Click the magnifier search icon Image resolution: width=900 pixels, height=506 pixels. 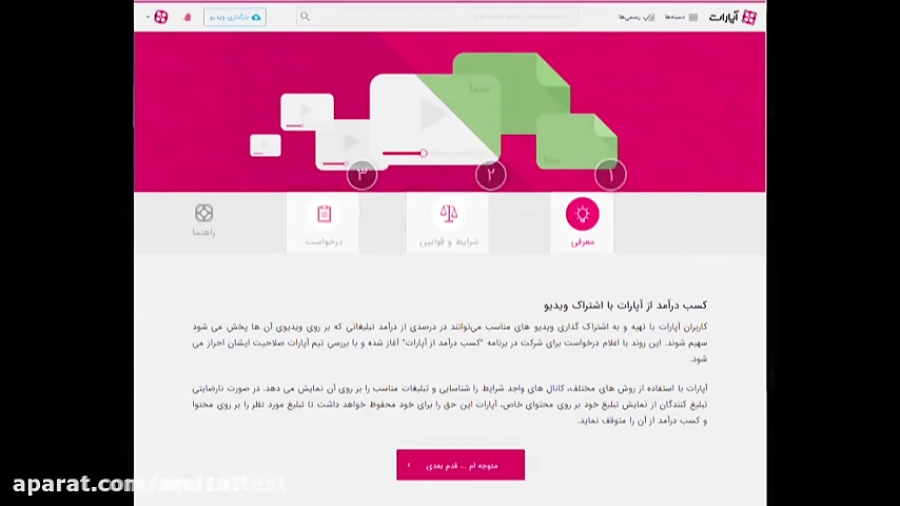(x=305, y=17)
